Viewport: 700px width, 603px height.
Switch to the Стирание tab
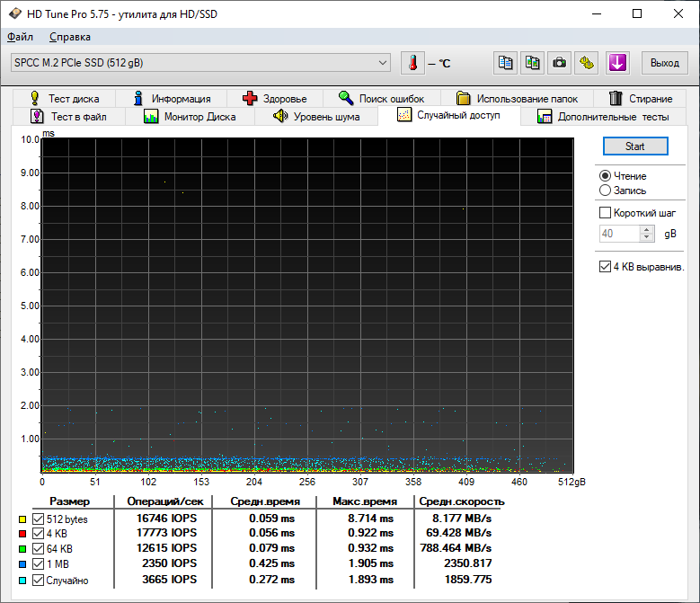(640, 99)
